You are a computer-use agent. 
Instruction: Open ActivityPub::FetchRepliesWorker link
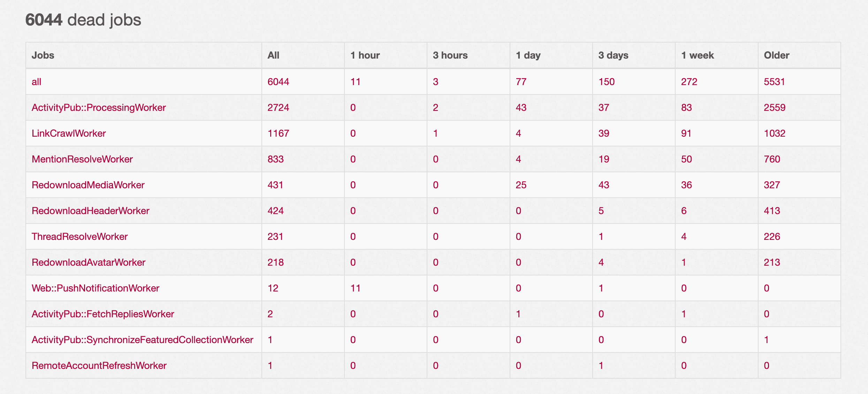click(103, 314)
